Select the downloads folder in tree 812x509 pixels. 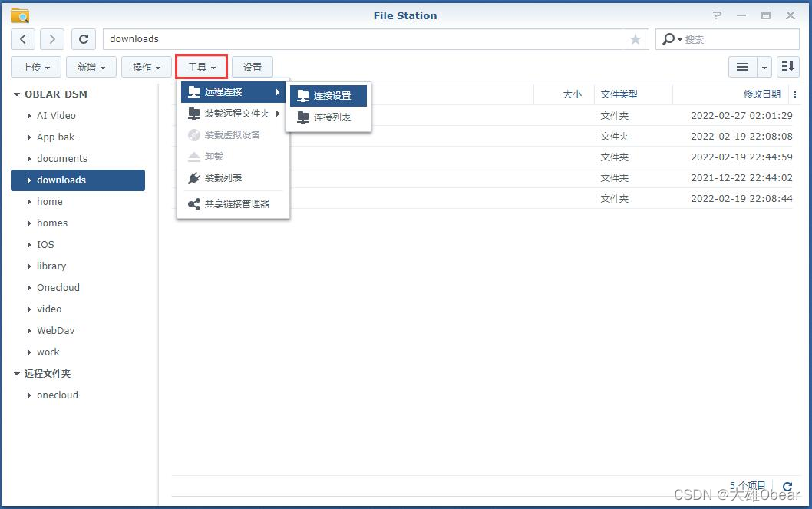tap(78, 180)
